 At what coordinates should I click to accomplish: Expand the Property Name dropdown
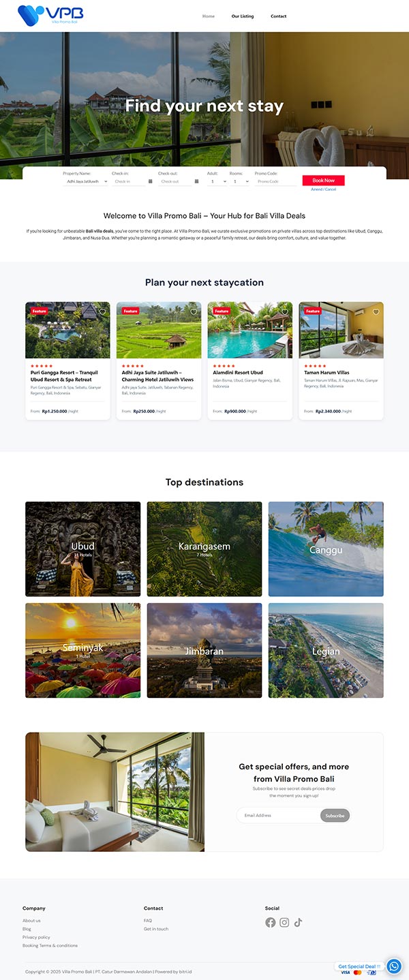[x=86, y=181]
